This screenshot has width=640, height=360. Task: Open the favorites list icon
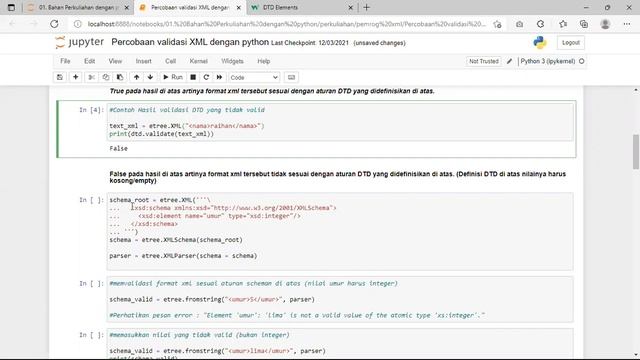(x=563, y=24)
